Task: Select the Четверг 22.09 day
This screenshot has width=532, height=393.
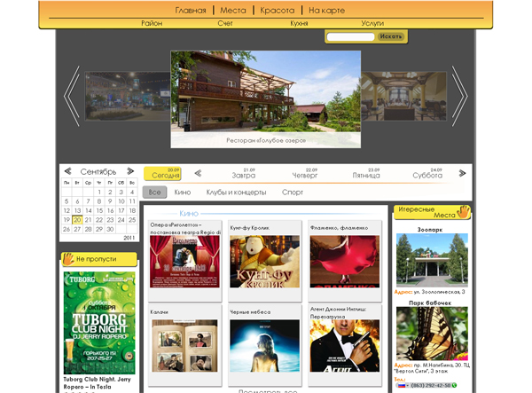Action: (305, 173)
